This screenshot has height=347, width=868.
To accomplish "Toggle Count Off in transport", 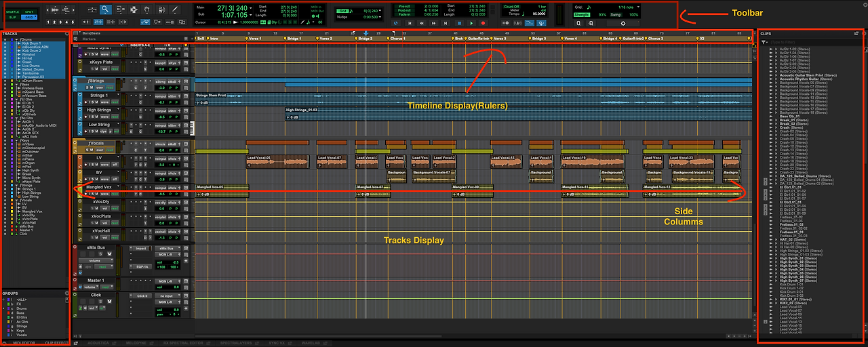I will point(511,7).
